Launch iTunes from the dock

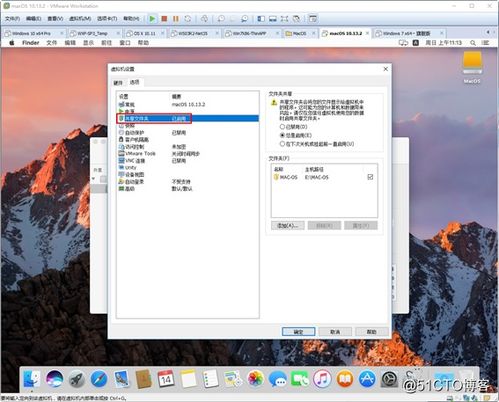(322, 379)
